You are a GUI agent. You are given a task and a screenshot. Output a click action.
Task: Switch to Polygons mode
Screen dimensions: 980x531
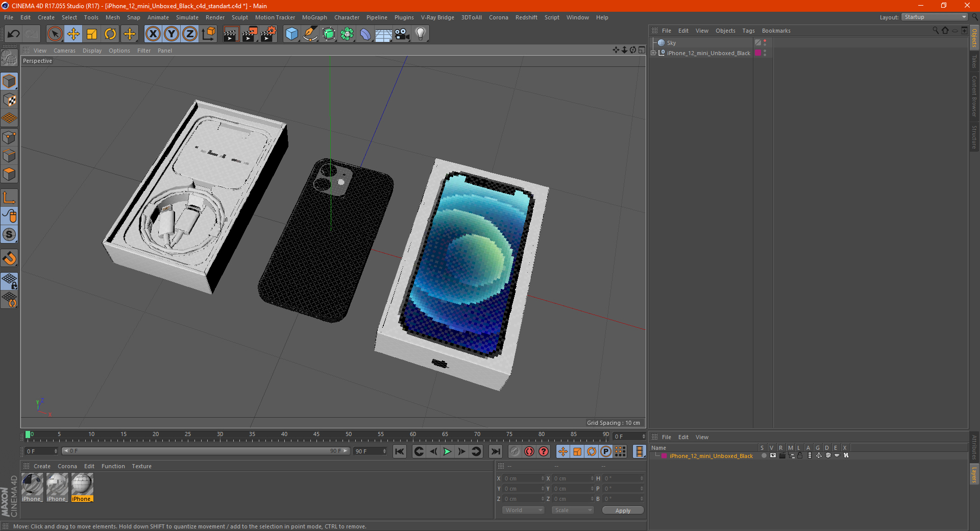pyautogui.click(x=9, y=174)
